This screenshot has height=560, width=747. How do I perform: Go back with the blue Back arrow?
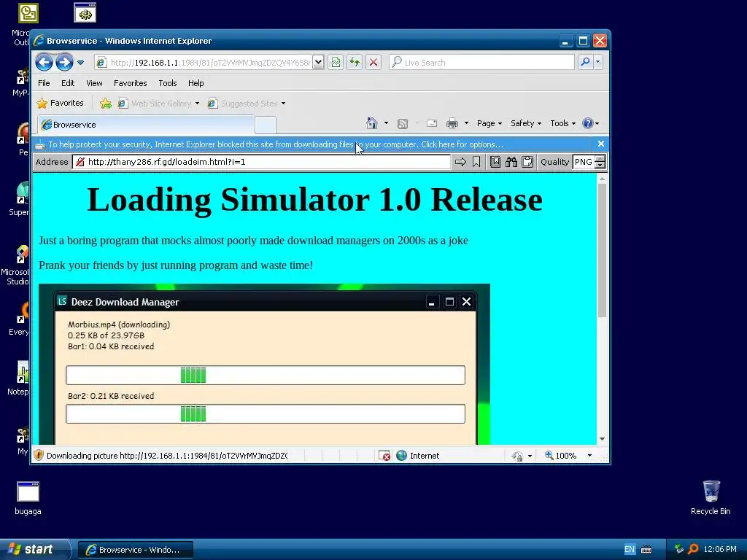44,63
